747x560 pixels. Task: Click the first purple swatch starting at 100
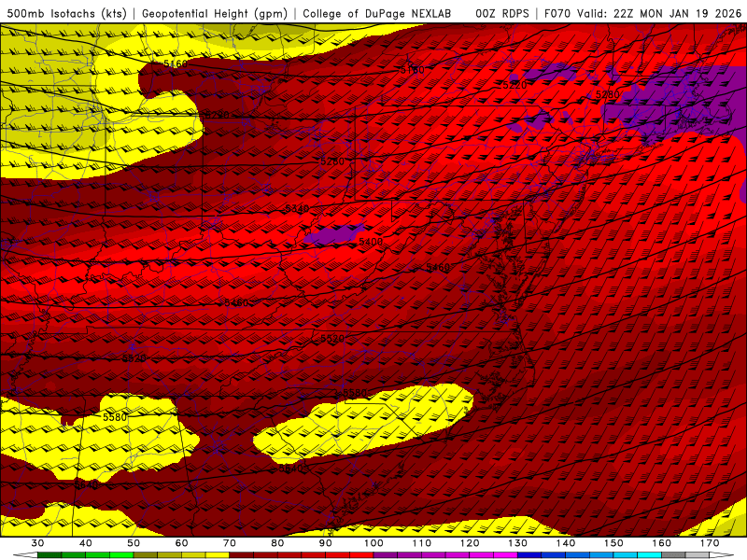[x=386, y=555]
